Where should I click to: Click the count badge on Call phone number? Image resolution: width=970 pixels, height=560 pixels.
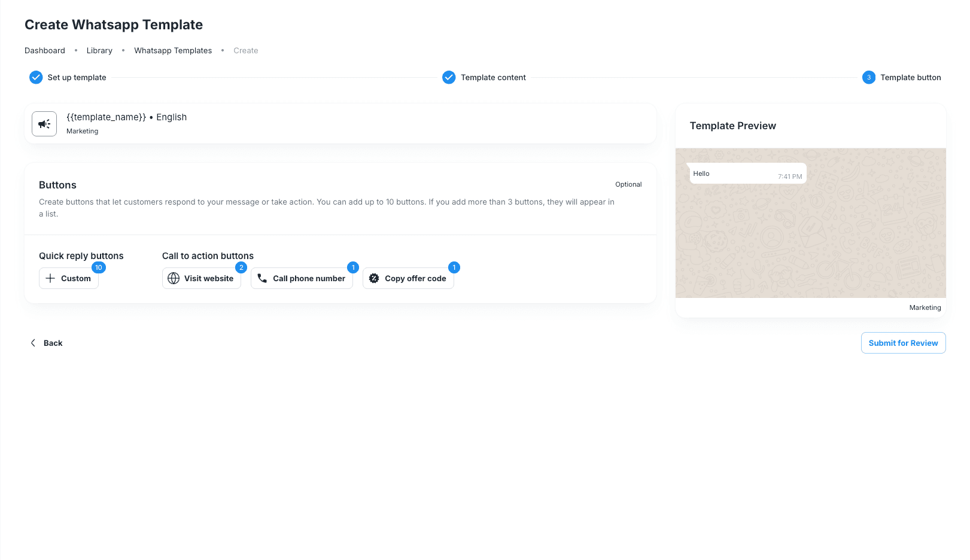[353, 267]
